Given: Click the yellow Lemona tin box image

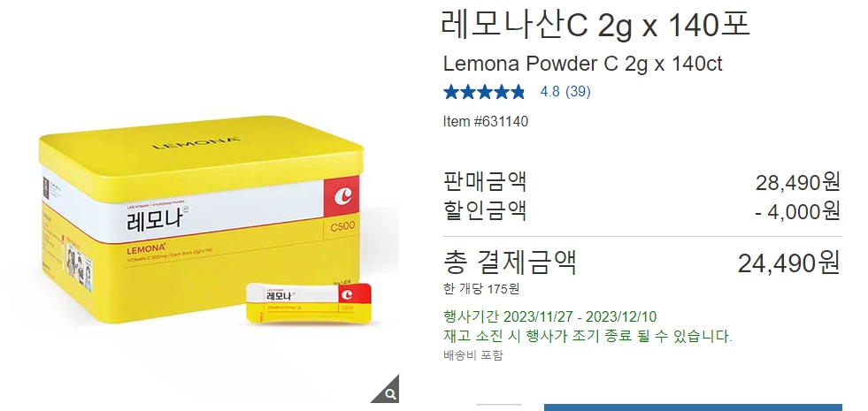Looking at the screenshot, I should [x=200, y=218].
